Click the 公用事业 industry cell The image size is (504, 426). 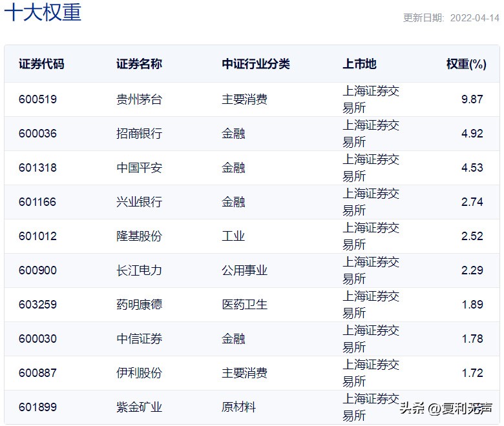coord(245,270)
